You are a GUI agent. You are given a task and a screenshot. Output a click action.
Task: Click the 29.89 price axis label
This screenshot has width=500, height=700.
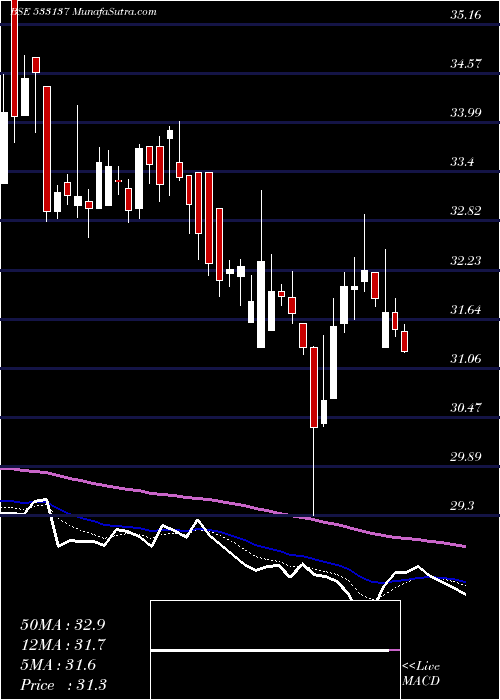click(x=466, y=457)
